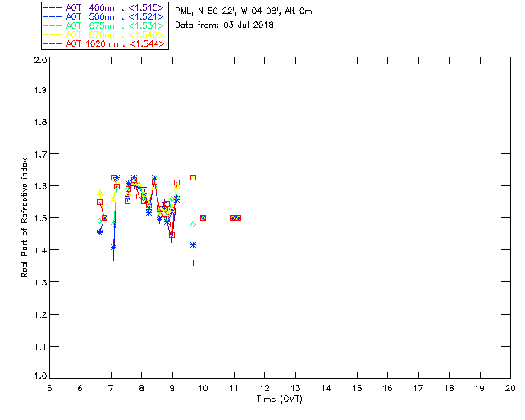Viewport: 525px width, 420px height.
Task: Click the 'Time (GMT)' axis label
Action: pos(279,399)
